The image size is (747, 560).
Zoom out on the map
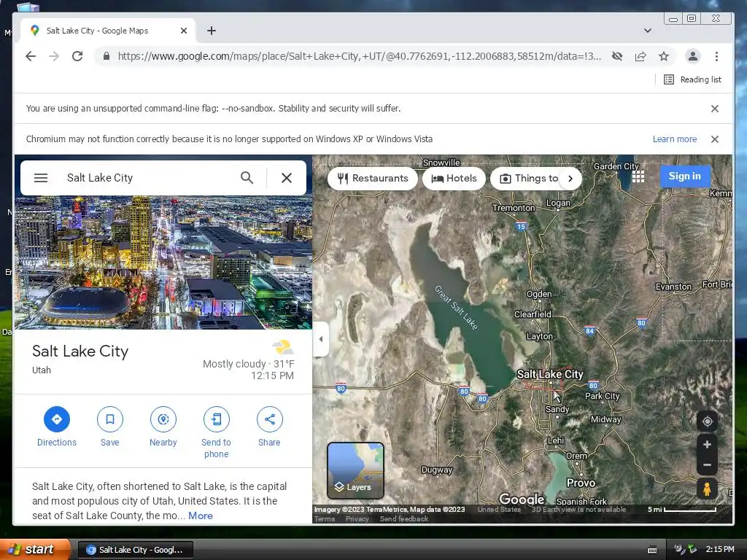[707, 464]
